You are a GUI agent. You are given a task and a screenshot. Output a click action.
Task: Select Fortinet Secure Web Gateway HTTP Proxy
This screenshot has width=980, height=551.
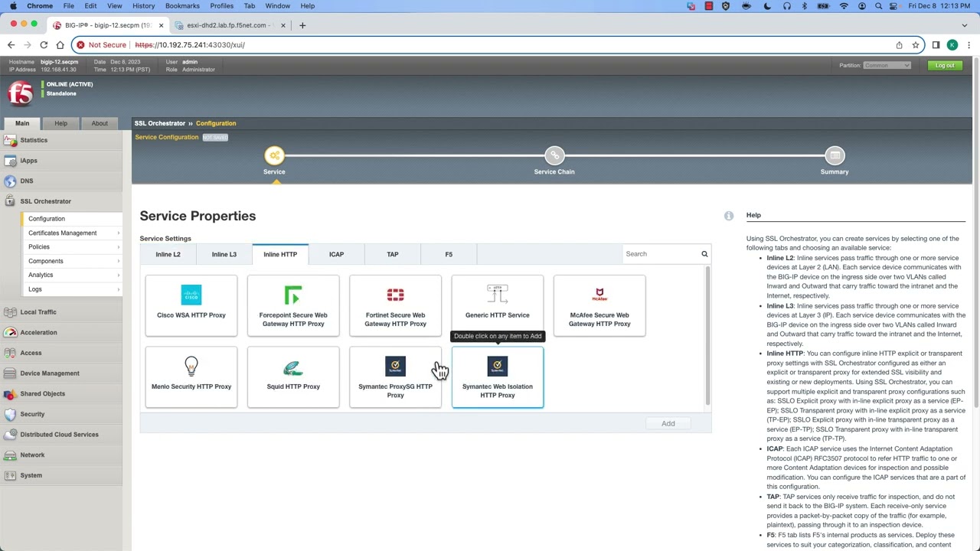tap(395, 305)
